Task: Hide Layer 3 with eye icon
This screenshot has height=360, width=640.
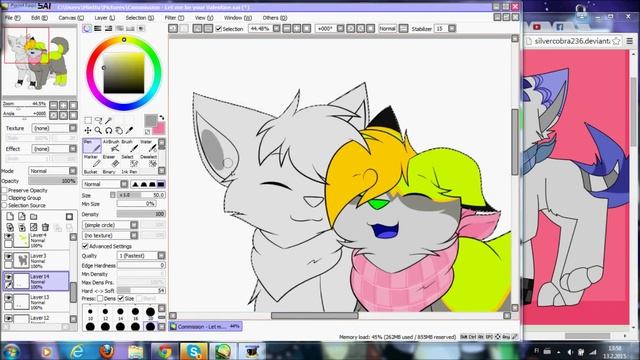Action: point(8,256)
